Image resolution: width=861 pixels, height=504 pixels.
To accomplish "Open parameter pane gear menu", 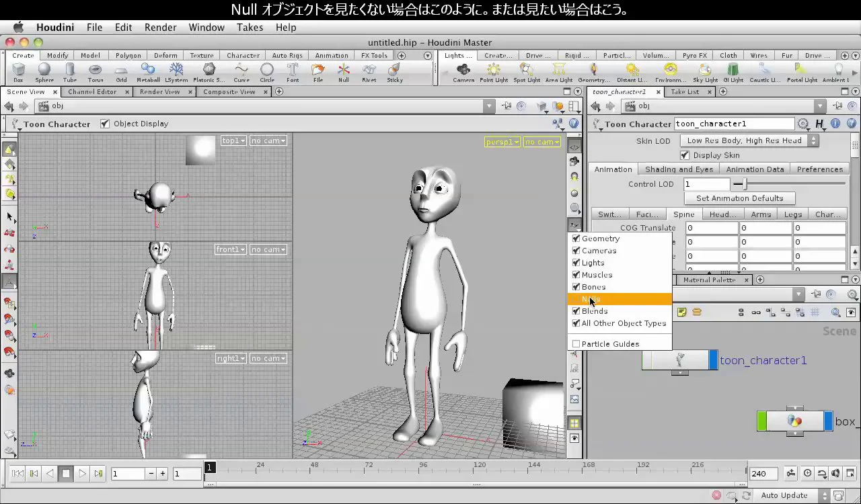I will 803,124.
